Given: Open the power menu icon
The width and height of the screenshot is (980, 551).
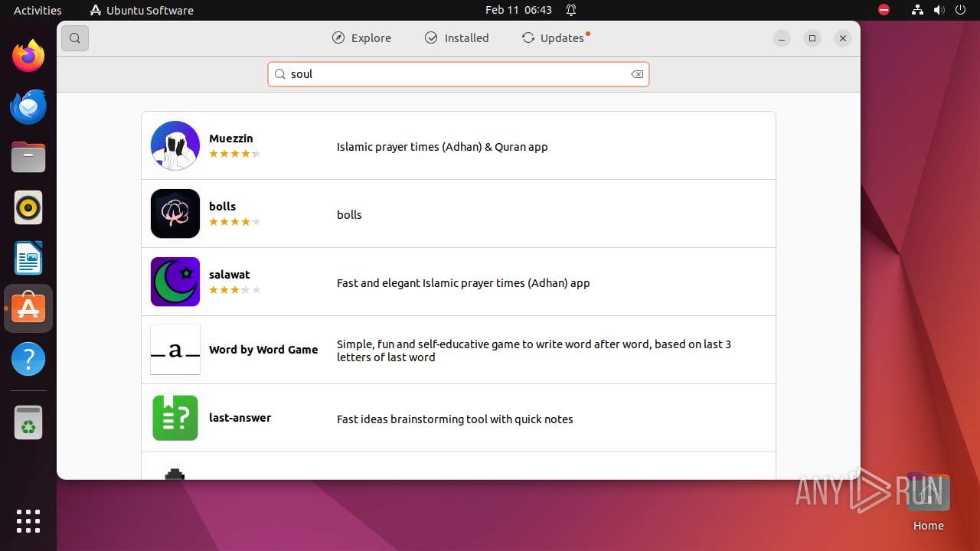Looking at the screenshot, I should tap(960, 10).
